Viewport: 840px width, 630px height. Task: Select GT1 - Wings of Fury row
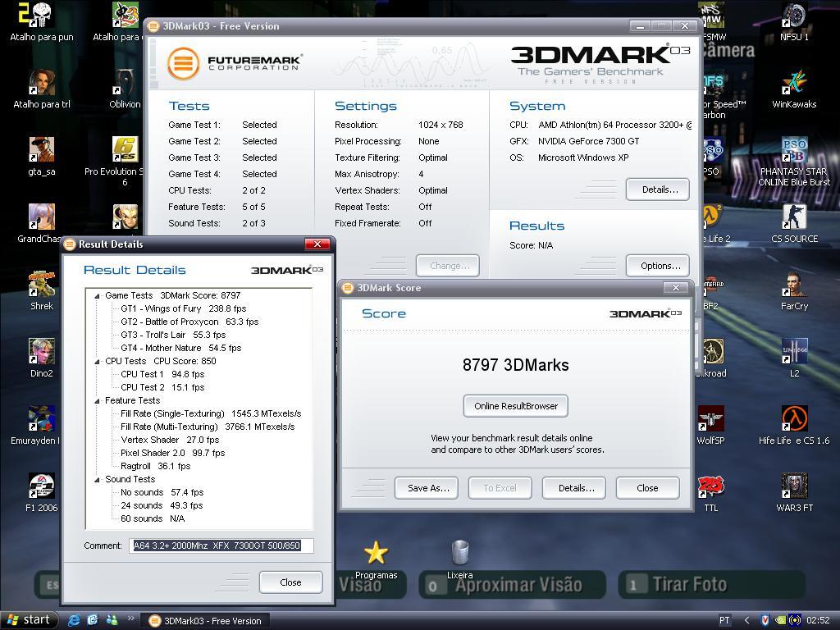[183, 308]
